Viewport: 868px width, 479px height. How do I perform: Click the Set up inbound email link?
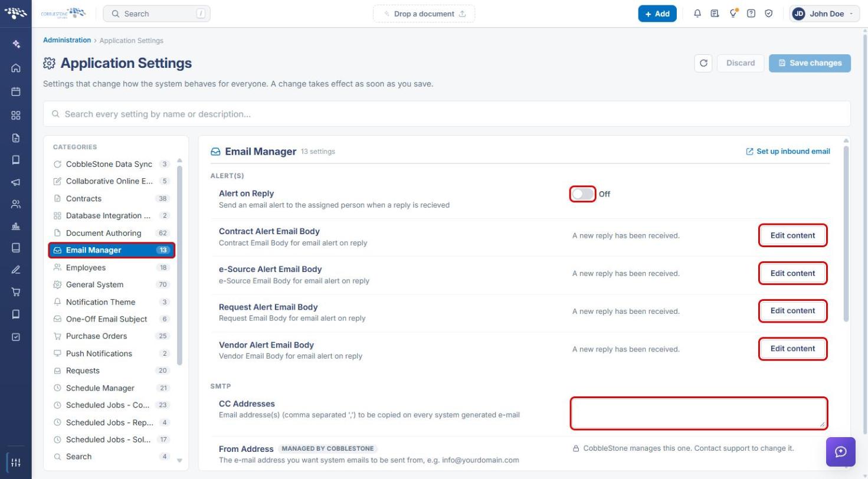coord(788,152)
